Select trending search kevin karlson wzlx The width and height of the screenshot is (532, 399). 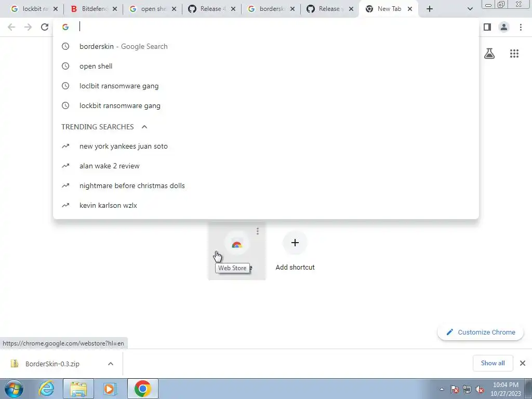tap(266, 205)
